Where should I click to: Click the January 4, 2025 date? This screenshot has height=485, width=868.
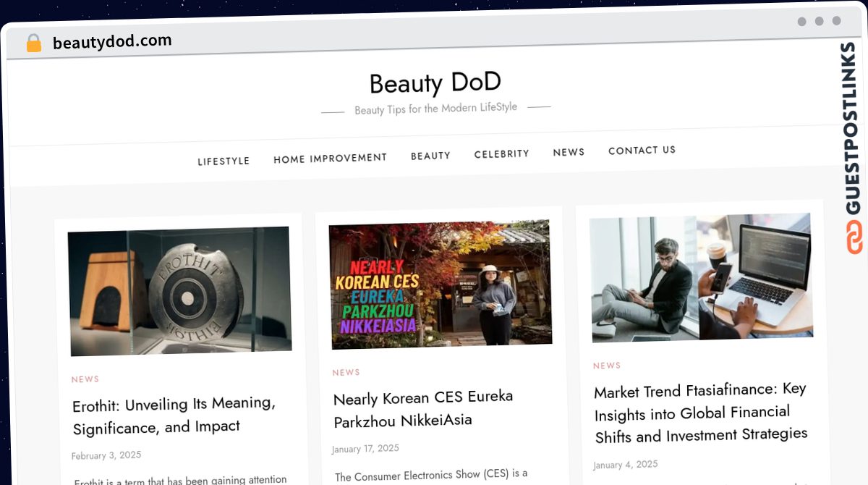[626, 465]
